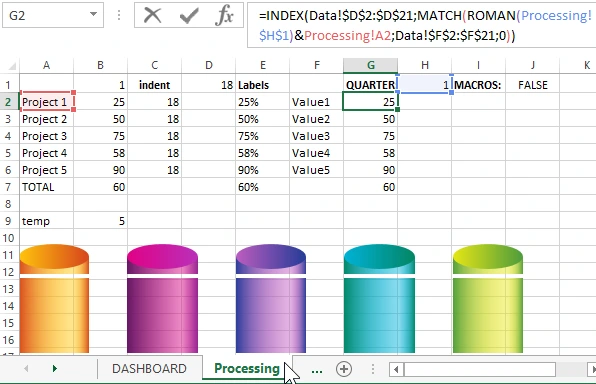Select cell containing Project 4

(x=46, y=153)
